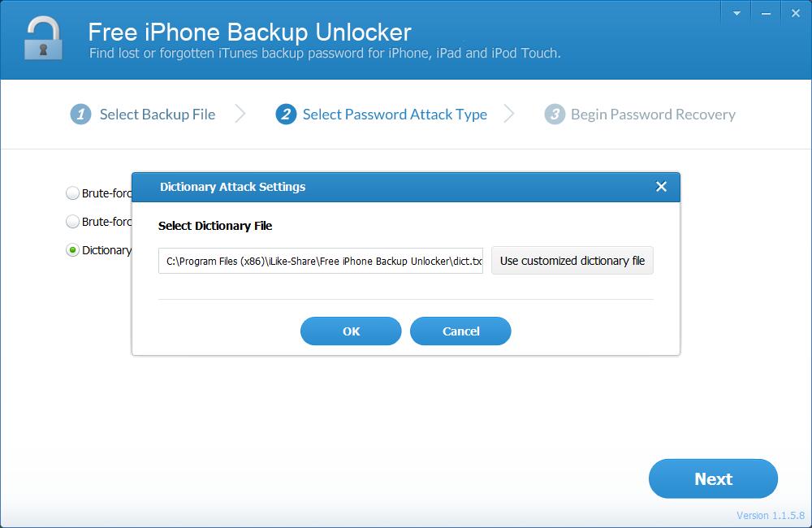
Task: Minimize the Backup Unlocker window
Action: pos(766,14)
